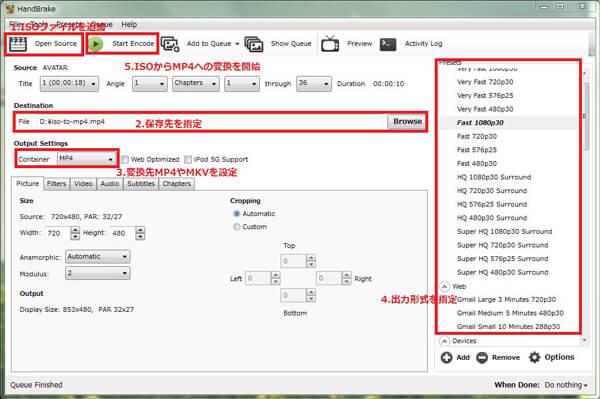Open the Container MP4 dropdown
The width and height of the screenshot is (600, 399).
tap(87, 159)
